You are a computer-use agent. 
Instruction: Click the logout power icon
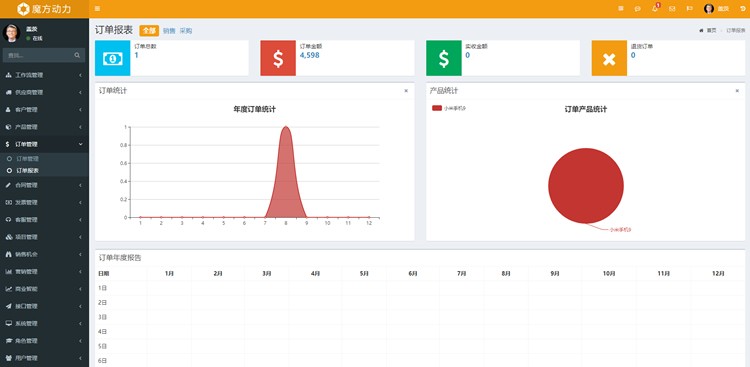point(743,9)
